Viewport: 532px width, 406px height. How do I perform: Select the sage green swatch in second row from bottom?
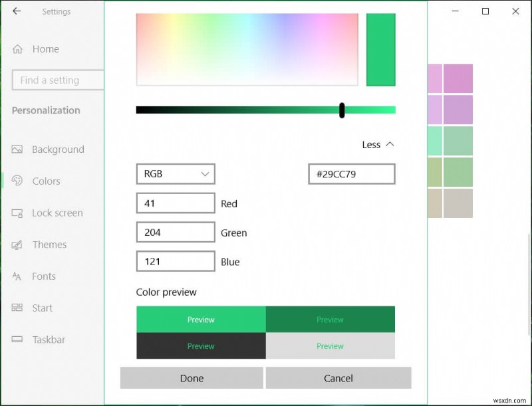(x=458, y=172)
